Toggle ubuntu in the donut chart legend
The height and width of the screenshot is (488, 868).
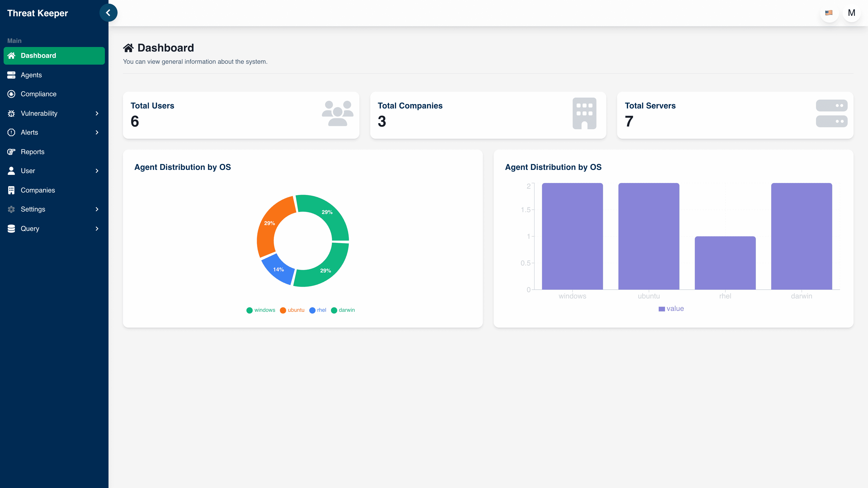pyautogui.click(x=292, y=310)
